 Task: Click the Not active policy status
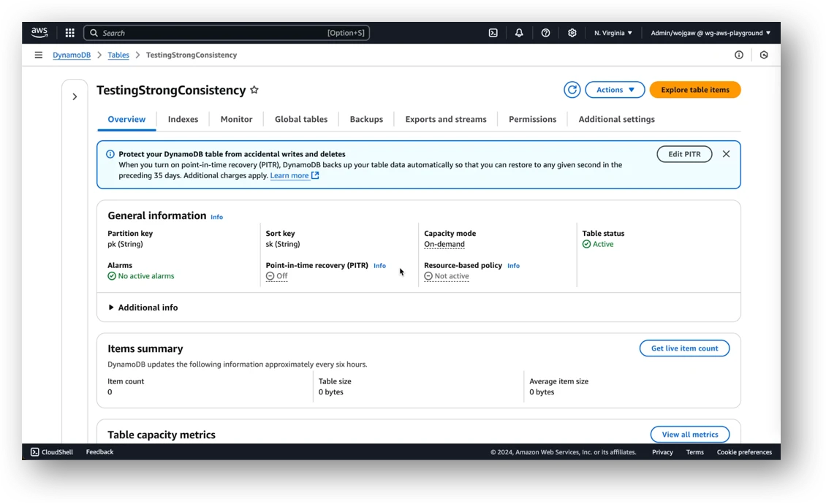(x=446, y=276)
